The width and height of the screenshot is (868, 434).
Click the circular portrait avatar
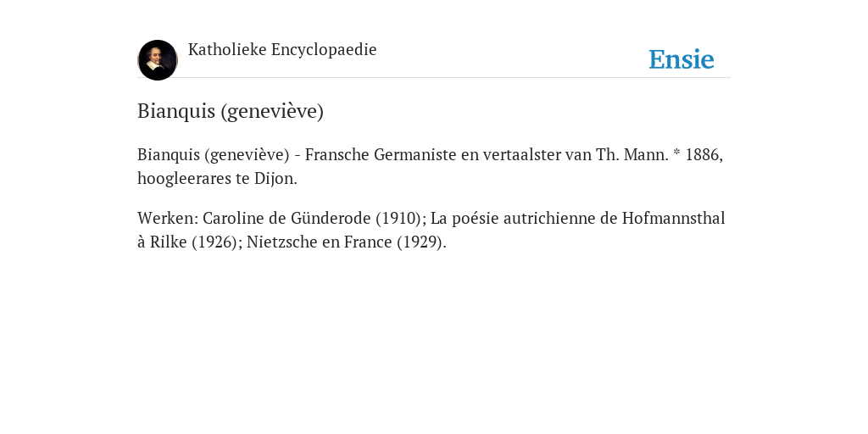pyautogui.click(x=157, y=60)
